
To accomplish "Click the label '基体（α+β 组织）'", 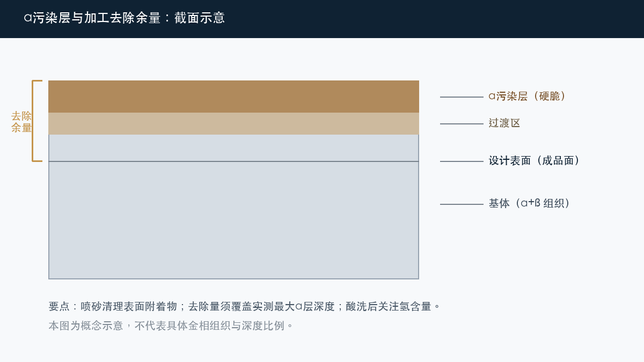I will pyautogui.click(x=531, y=204).
